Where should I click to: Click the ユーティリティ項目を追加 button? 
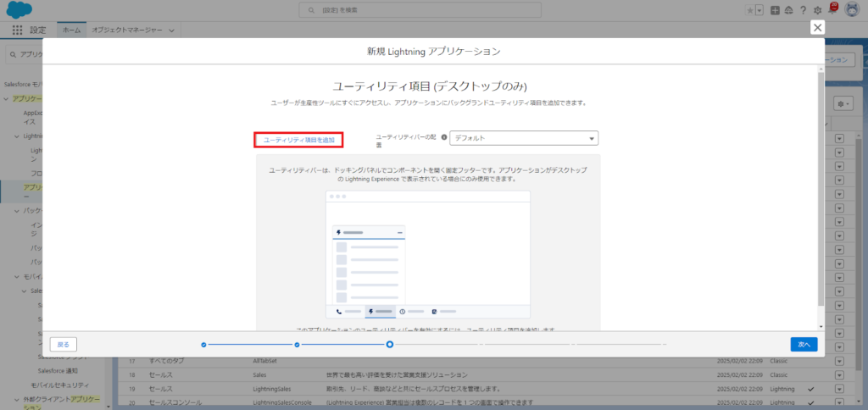pyautogui.click(x=299, y=140)
